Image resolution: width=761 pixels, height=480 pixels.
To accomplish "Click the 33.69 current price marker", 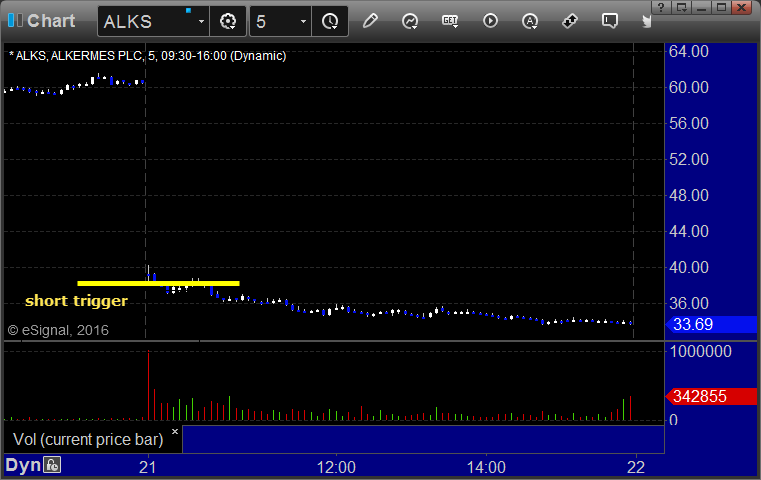I will [711, 324].
